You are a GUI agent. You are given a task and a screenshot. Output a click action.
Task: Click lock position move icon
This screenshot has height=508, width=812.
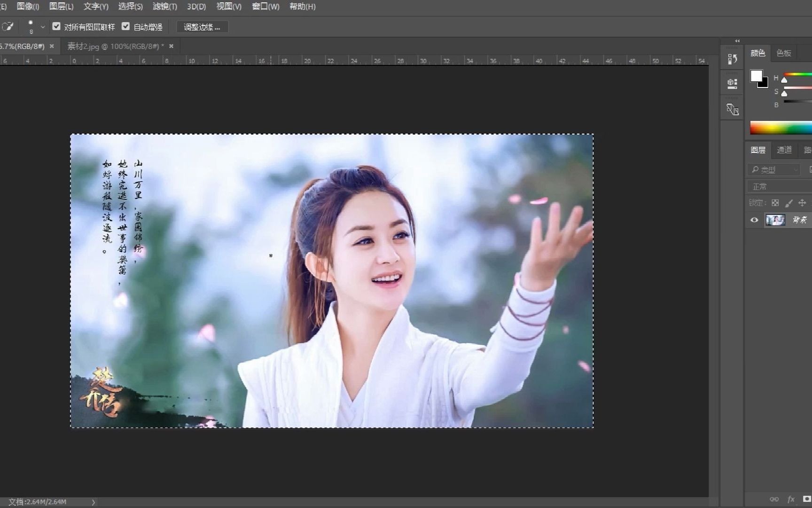[x=802, y=203]
